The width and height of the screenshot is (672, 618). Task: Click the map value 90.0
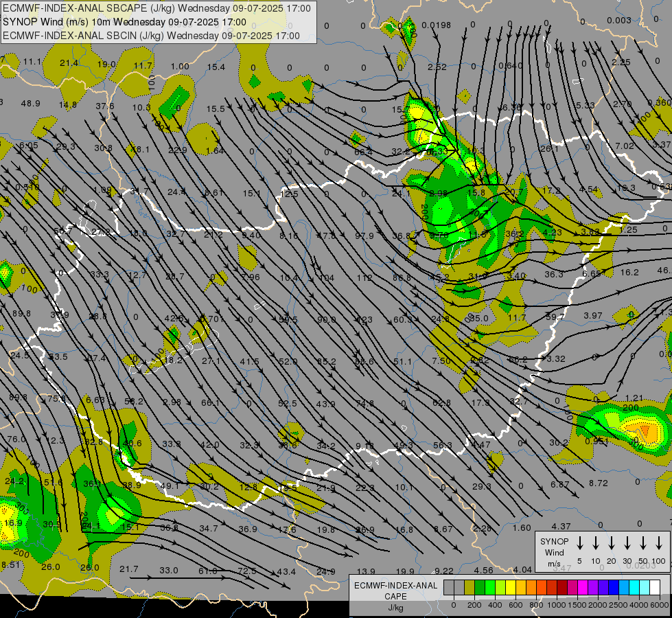pos(327,319)
